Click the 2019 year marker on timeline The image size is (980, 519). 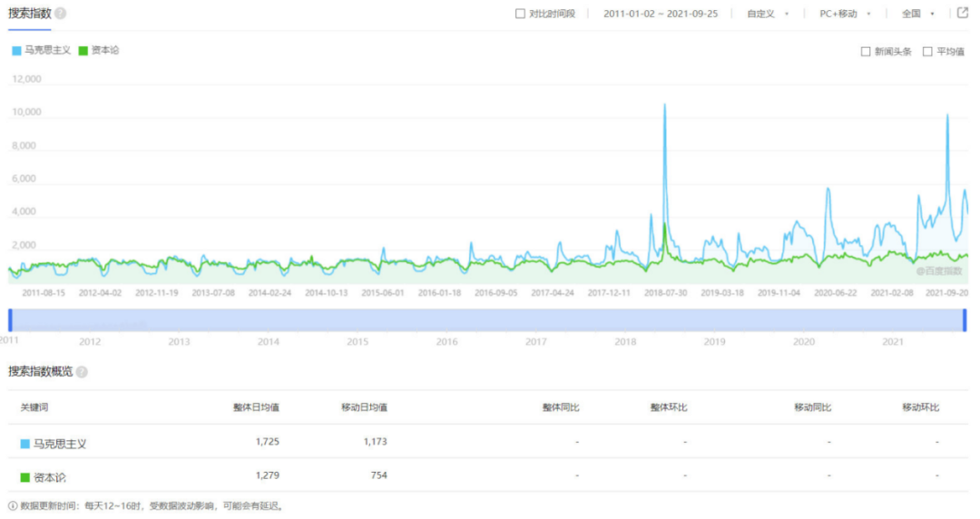[714, 342]
